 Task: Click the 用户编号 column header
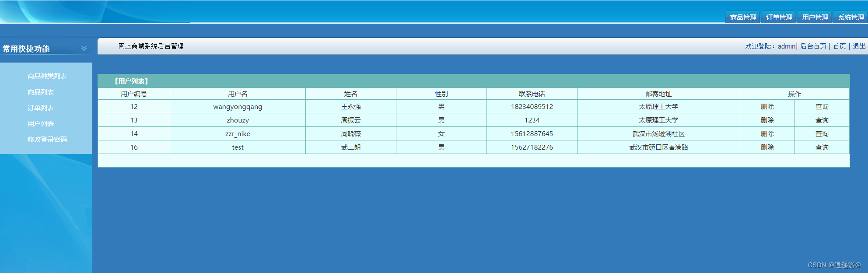(134, 94)
